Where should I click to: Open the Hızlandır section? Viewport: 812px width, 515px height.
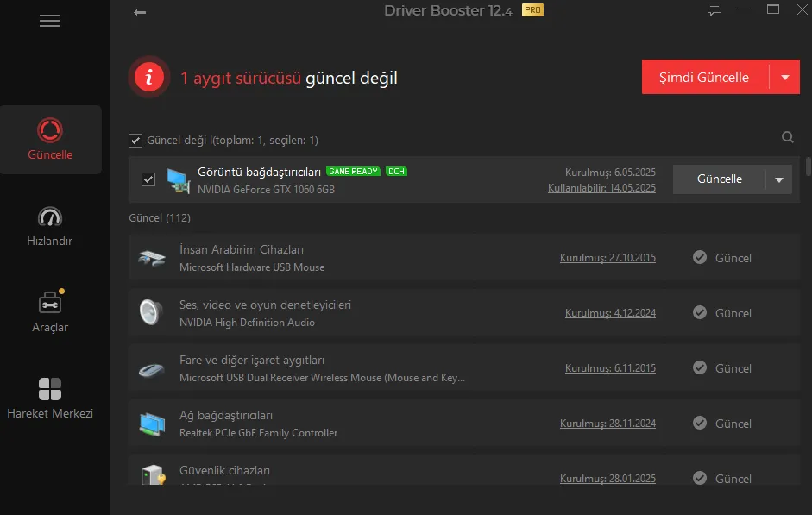point(50,226)
